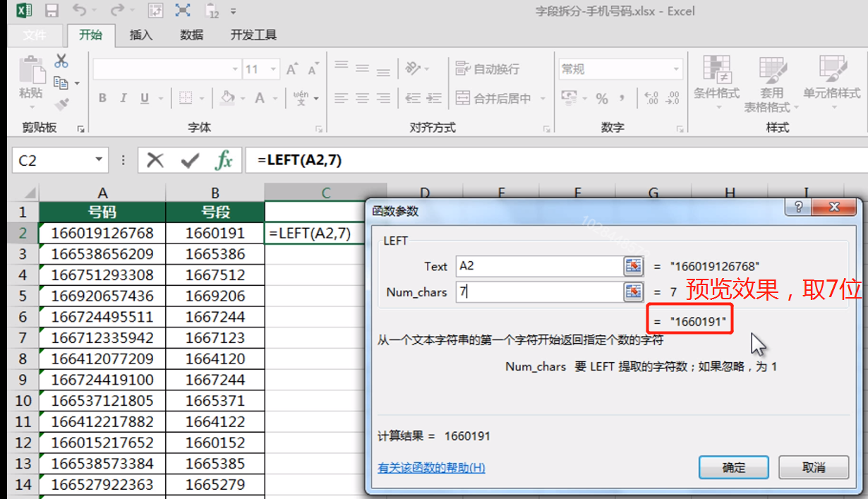The image size is (868, 499).
Task: Expand the alignment group dialog launcher
Action: 546,128
